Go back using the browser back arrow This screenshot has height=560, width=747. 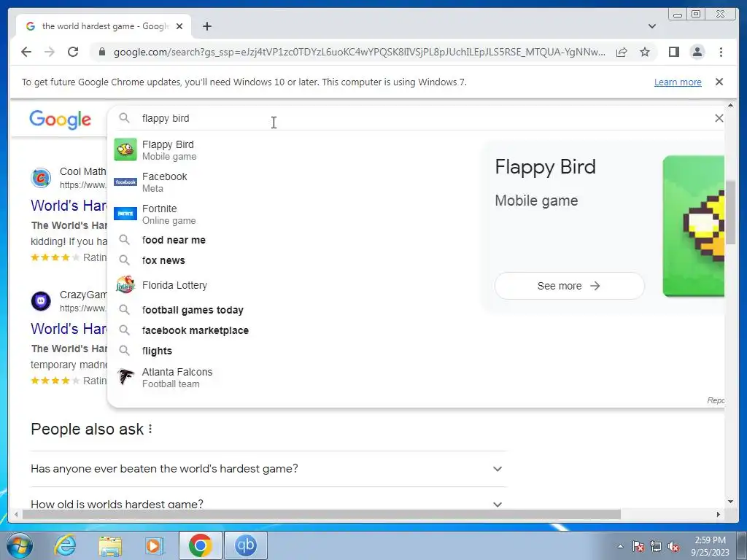[26, 52]
